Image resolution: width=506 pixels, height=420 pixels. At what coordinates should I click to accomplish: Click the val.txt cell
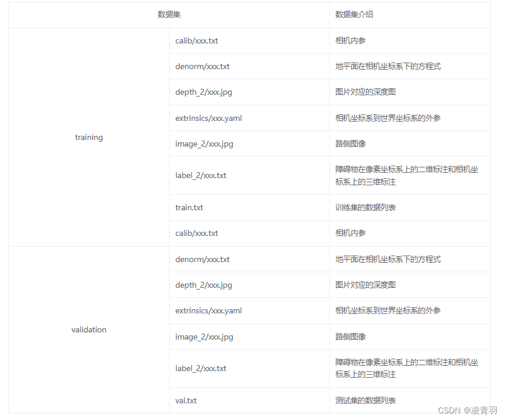[x=186, y=400]
